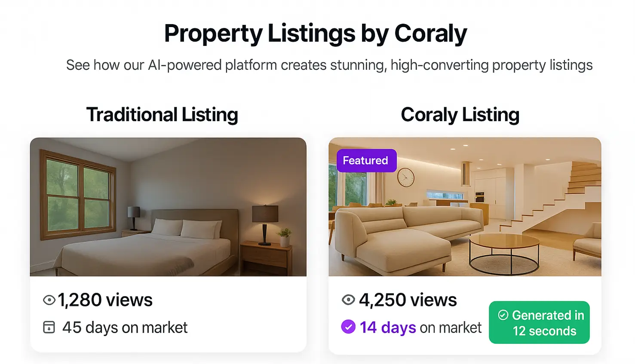Click the purple 14 days text

click(x=388, y=327)
